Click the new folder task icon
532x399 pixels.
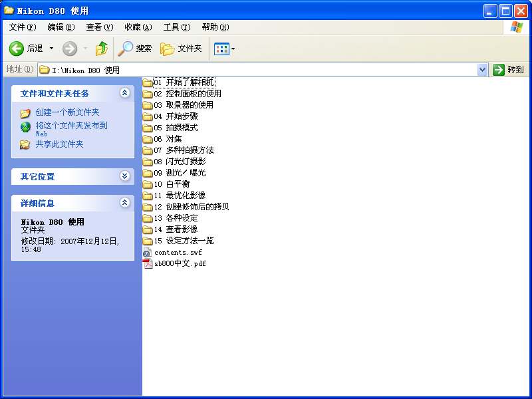(x=25, y=113)
